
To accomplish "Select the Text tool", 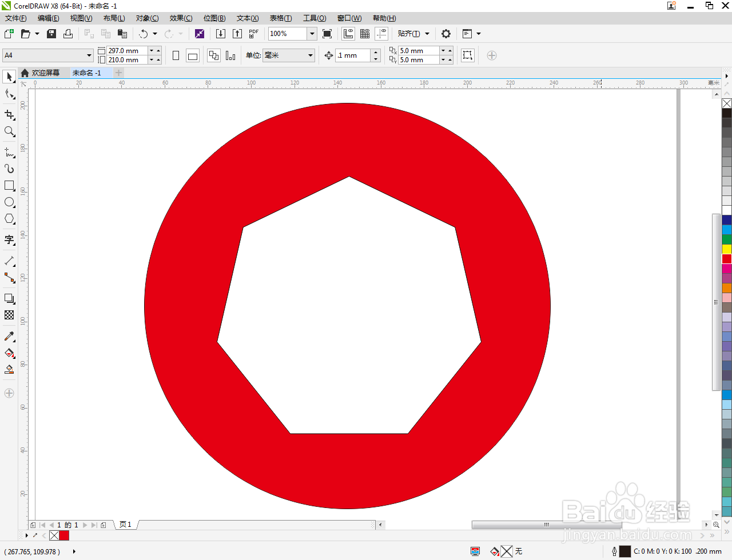I will coord(9,240).
